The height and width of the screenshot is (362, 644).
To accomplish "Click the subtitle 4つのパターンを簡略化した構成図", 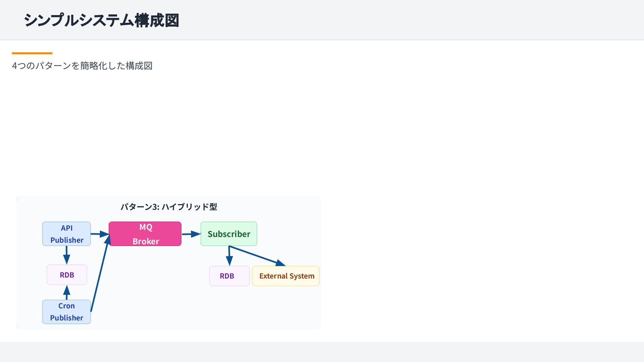I will (x=82, y=66).
